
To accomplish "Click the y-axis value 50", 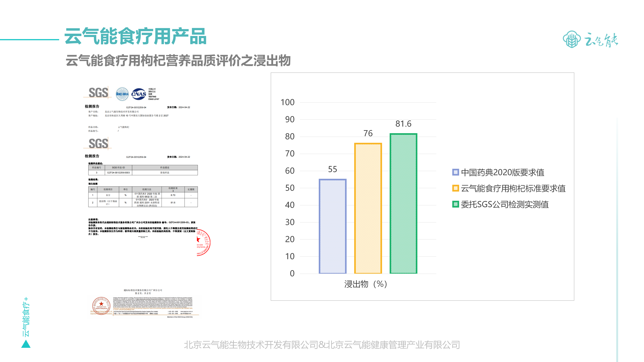I will click(290, 188).
